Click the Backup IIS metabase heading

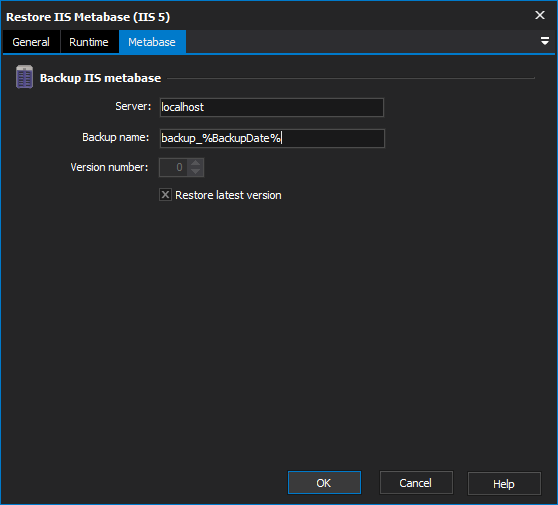click(100, 78)
